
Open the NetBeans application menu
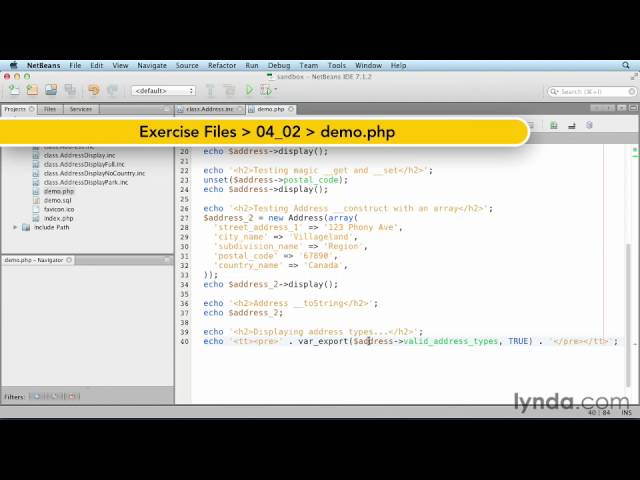43,65
